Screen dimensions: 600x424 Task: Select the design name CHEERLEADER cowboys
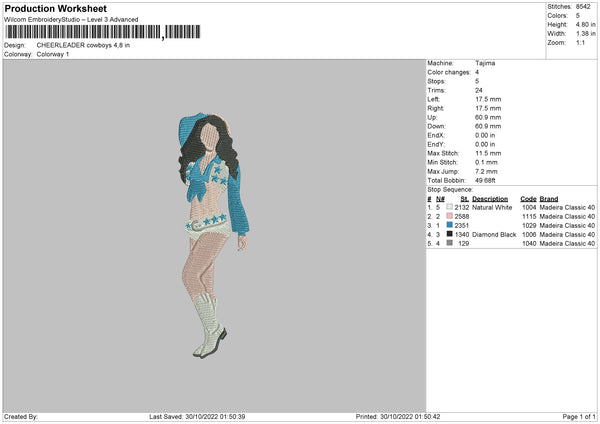tap(83, 45)
